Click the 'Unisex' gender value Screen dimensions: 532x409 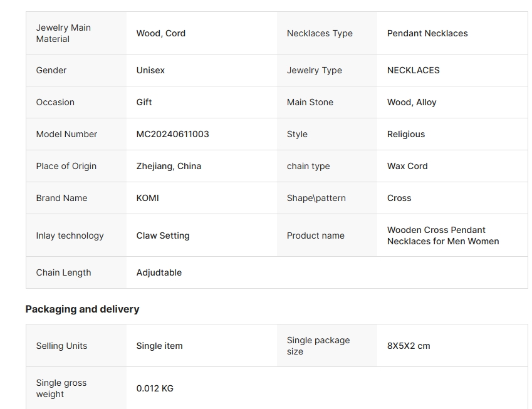point(150,70)
